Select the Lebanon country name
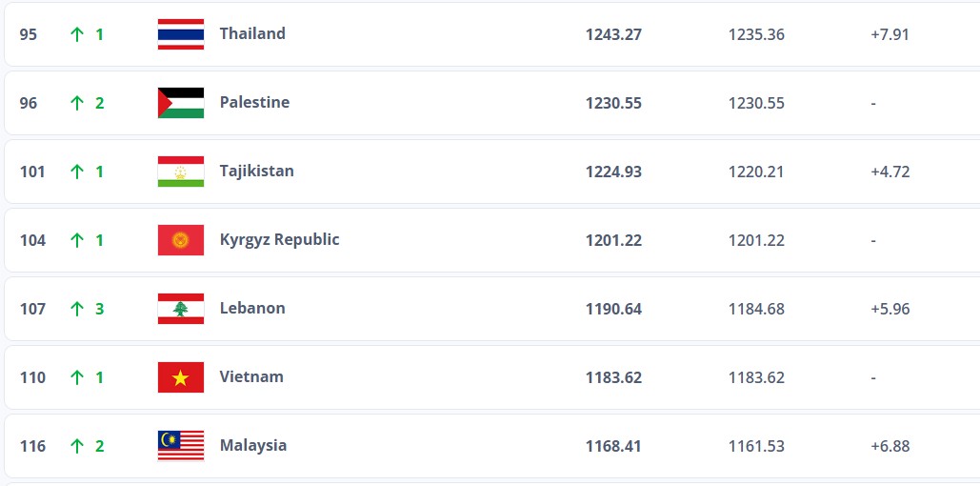 [252, 308]
